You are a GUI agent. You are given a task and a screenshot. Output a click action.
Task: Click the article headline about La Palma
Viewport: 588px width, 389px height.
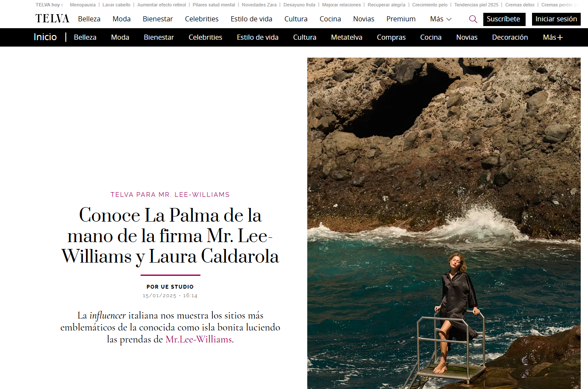[x=170, y=236]
